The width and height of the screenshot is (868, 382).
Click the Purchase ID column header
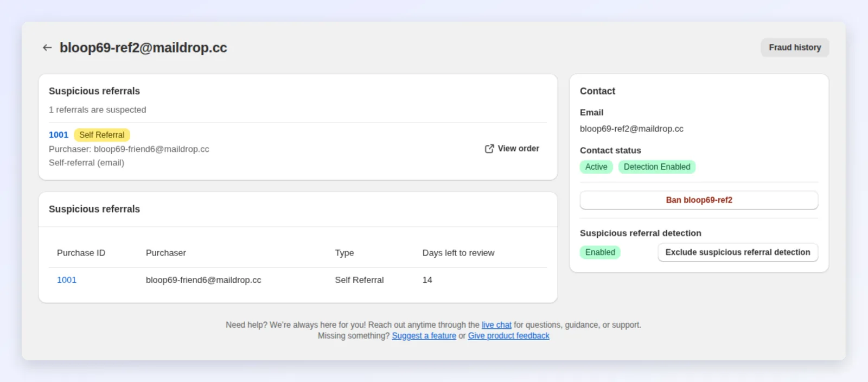pos(81,253)
